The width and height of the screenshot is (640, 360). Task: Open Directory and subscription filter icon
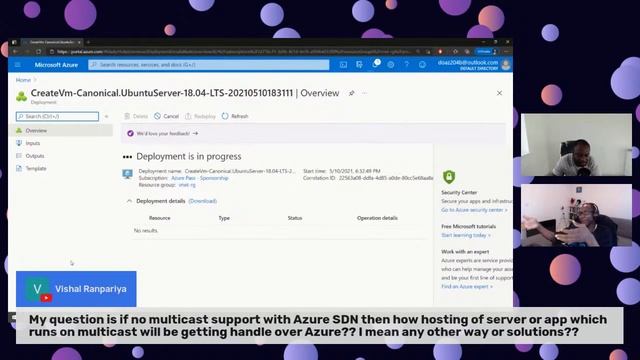click(359, 65)
